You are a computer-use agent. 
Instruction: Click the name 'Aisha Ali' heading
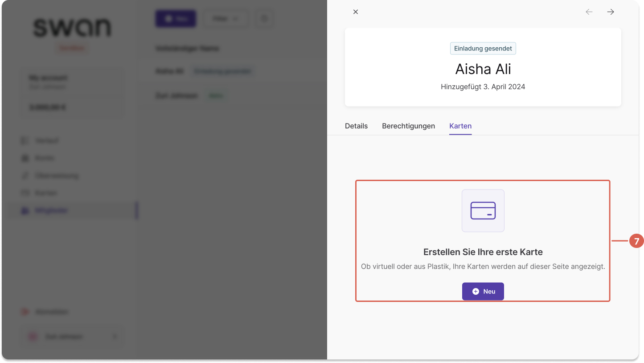coord(483,69)
